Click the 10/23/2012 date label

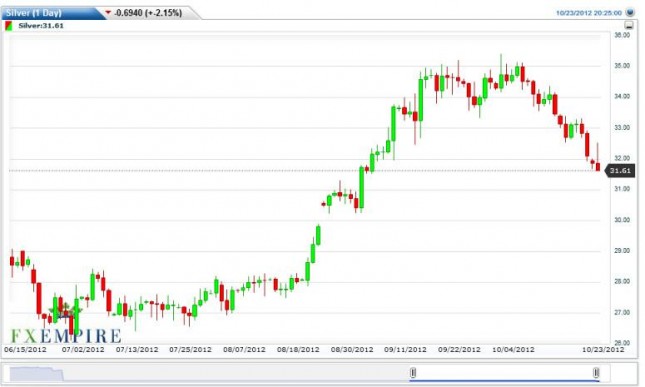(x=603, y=350)
